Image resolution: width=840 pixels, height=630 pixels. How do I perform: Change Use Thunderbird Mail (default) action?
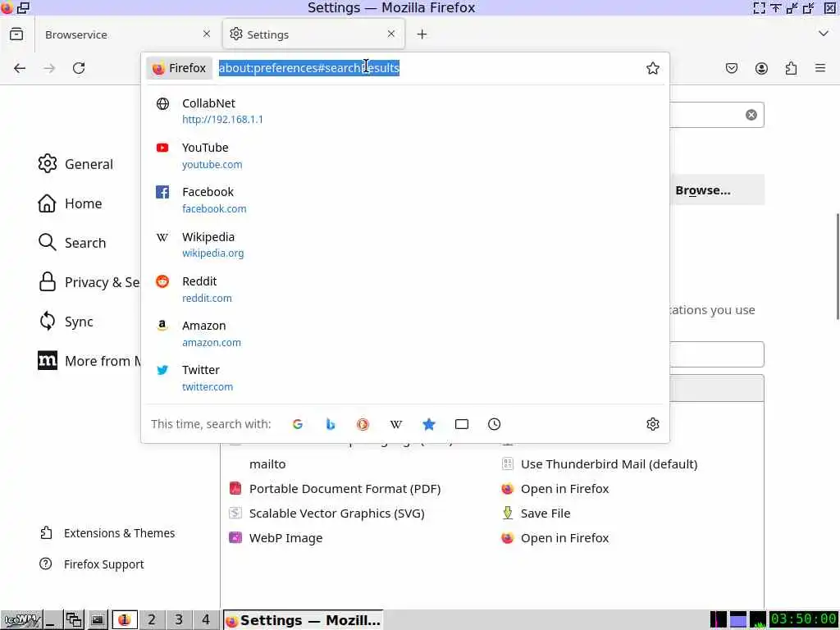pos(599,464)
